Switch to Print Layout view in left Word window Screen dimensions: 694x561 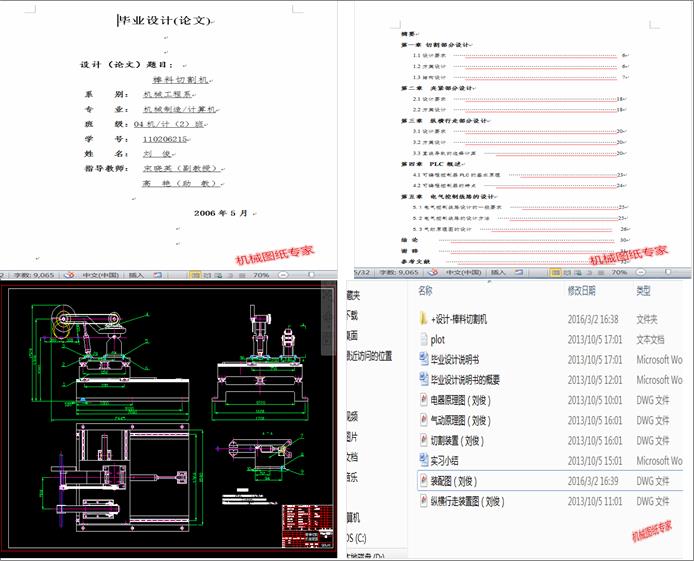tap(195, 275)
